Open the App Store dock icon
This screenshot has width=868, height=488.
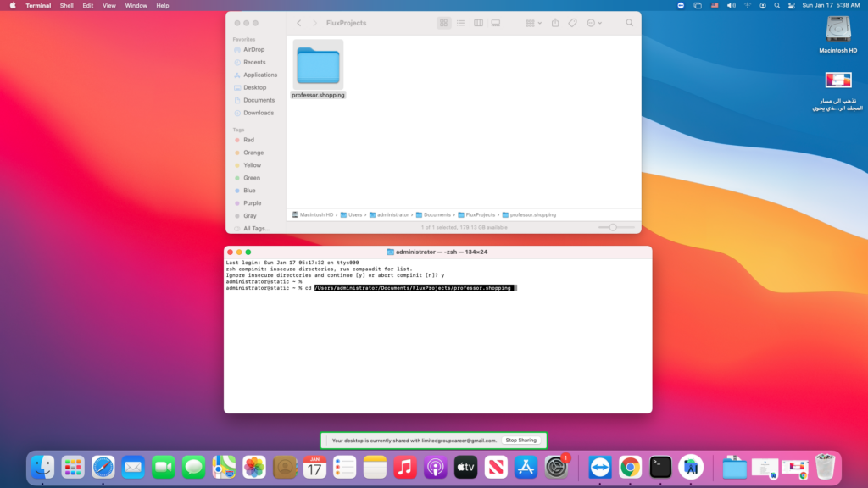pos(526,468)
